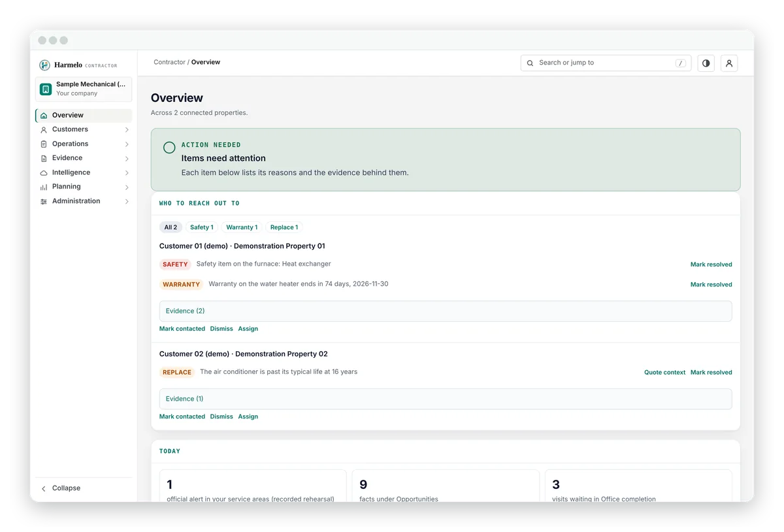
Task: Expand the Evidence sidebar chevron
Action: click(x=127, y=159)
